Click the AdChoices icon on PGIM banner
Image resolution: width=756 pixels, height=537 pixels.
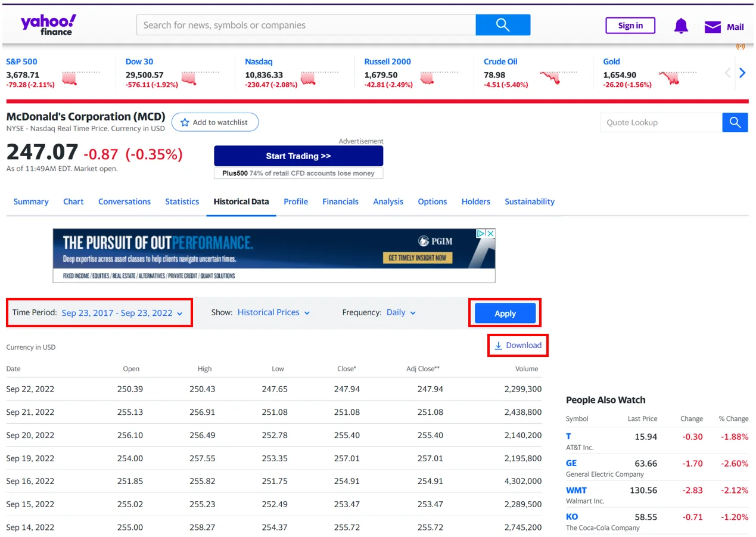(481, 234)
